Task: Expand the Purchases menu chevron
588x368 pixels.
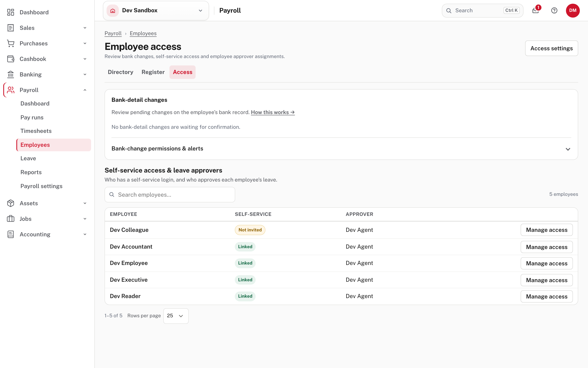Action: (85, 43)
